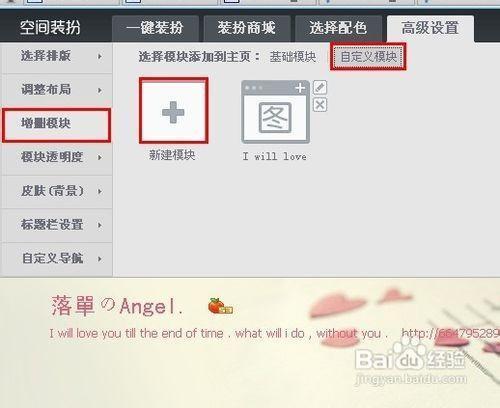
Task: Edit the I will love module with pencil icon
Action: tap(320, 88)
